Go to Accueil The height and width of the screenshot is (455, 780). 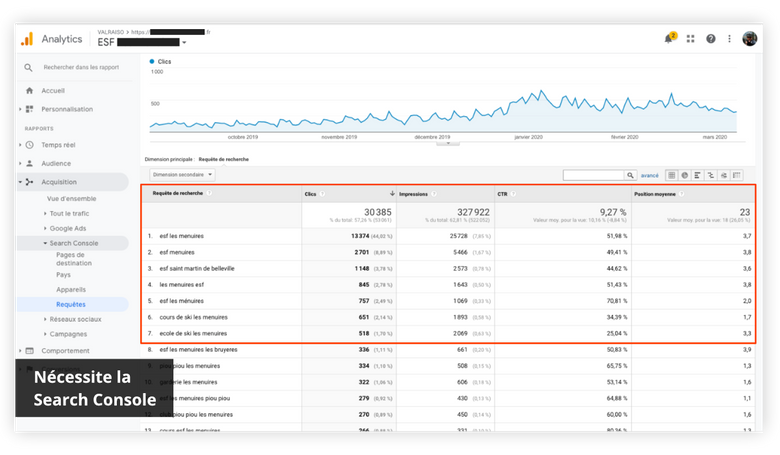[x=53, y=91]
